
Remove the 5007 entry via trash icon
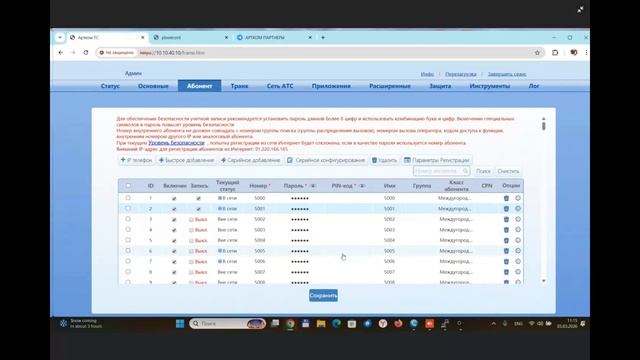pyautogui.click(x=506, y=272)
